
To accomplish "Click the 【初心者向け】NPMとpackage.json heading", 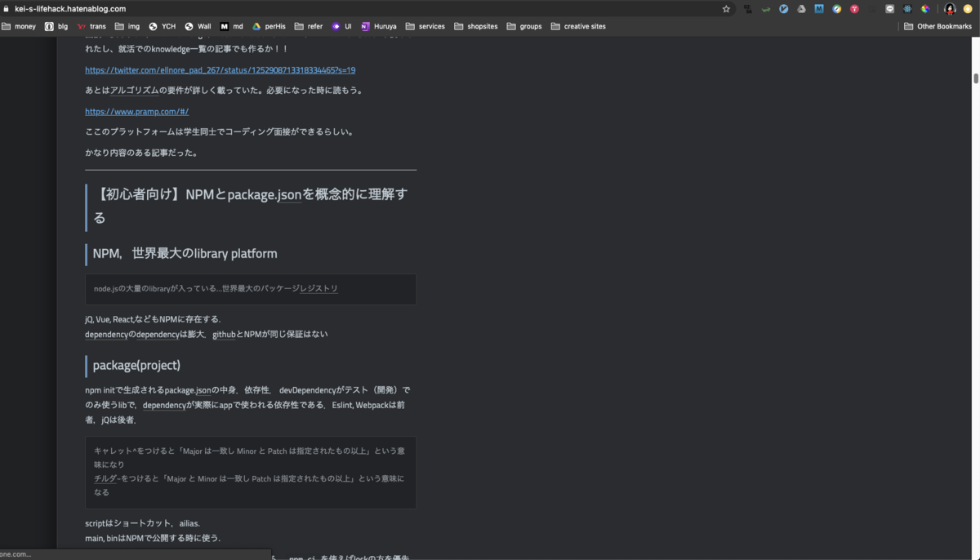I will [x=252, y=206].
